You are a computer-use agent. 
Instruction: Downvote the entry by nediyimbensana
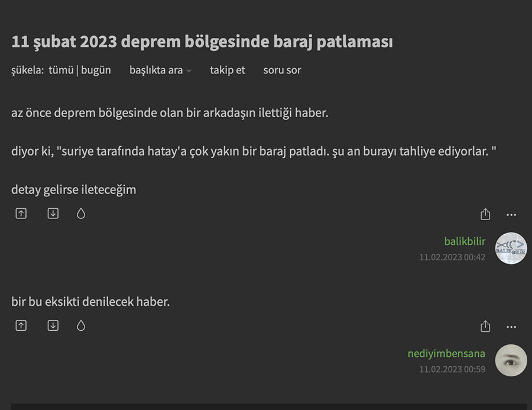(52, 325)
